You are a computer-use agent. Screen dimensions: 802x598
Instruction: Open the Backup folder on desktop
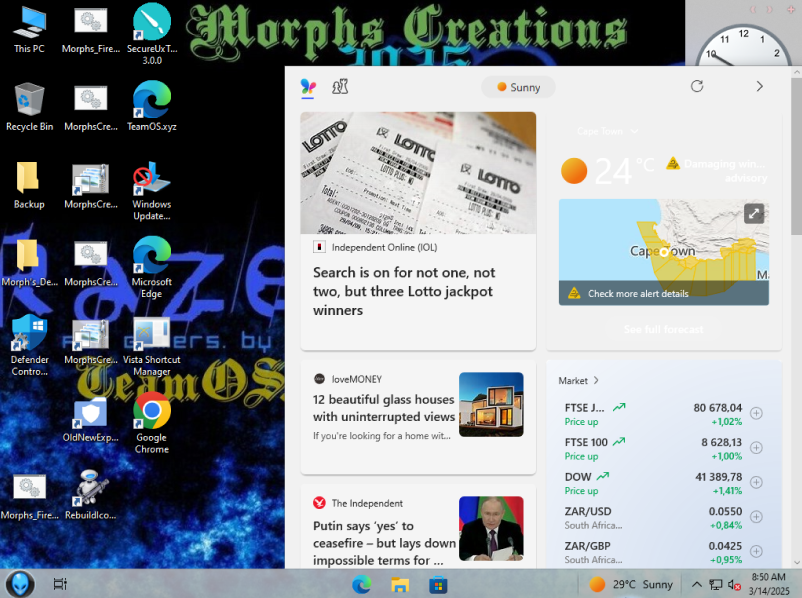pos(29,185)
